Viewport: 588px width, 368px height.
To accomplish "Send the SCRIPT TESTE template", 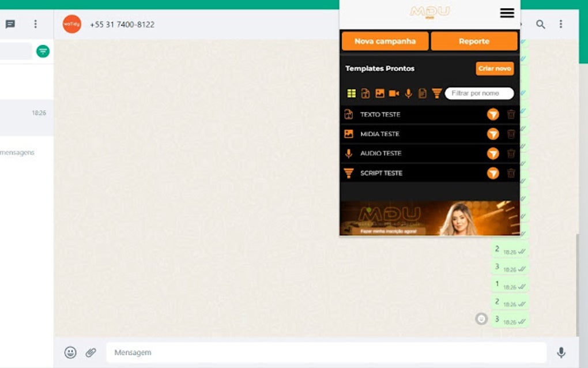I will pyautogui.click(x=493, y=172).
